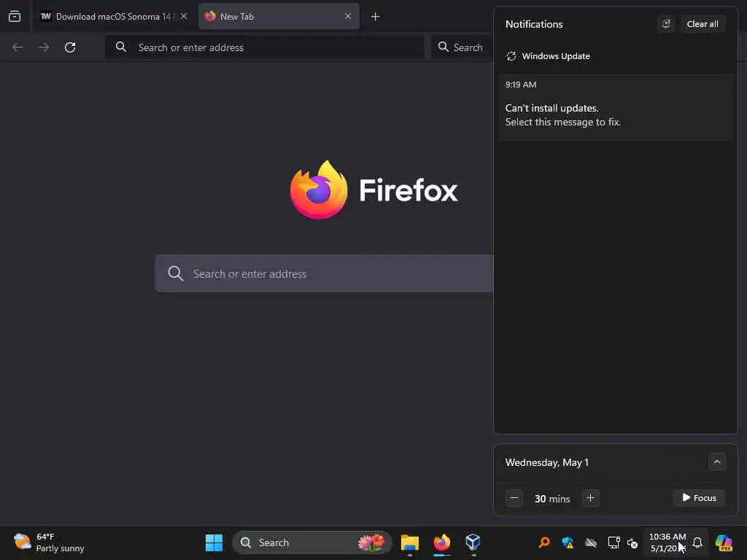The height and width of the screenshot is (560, 747).
Task: Open the weather widget showing 64°F
Action: [49, 542]
